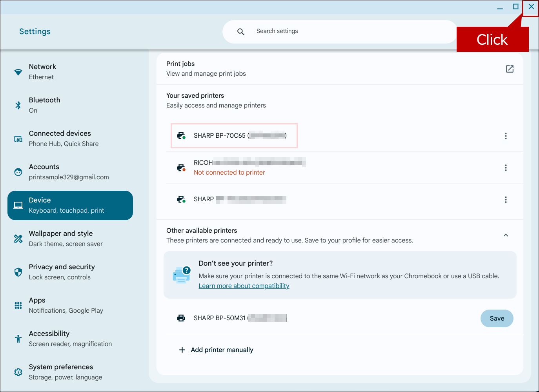Click the Privacy and security shield icon
539x392 pixels.
click(x=18, y=272)
